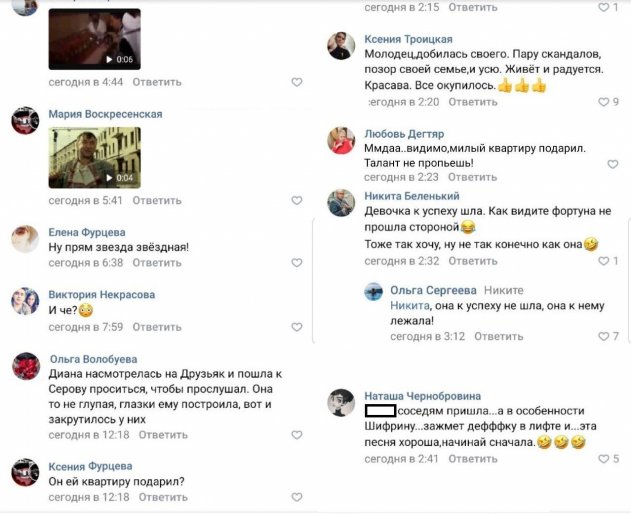Click heart on Виктория Некрасова's comment
The height and width of the screenshot is (514, 631).
coord(297,327)
